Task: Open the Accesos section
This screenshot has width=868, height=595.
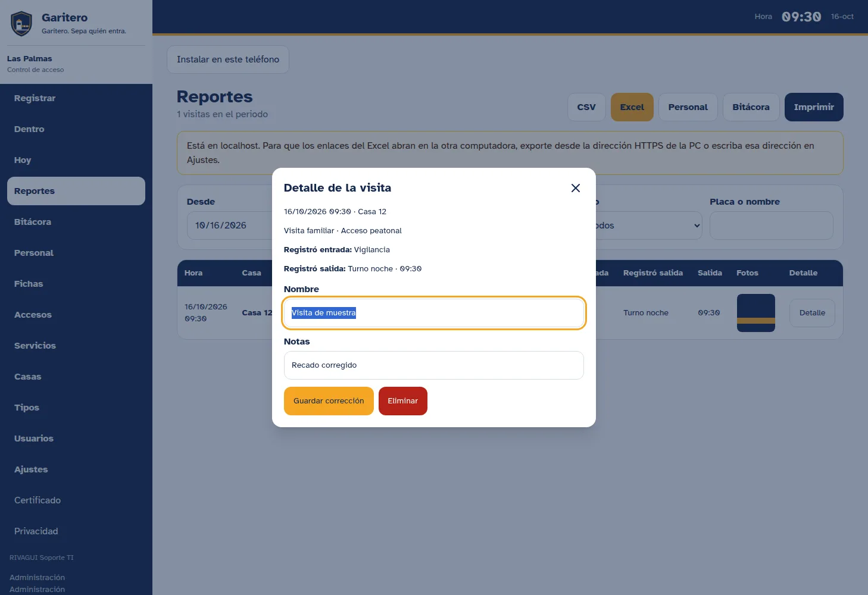Action: click(76, 315)
